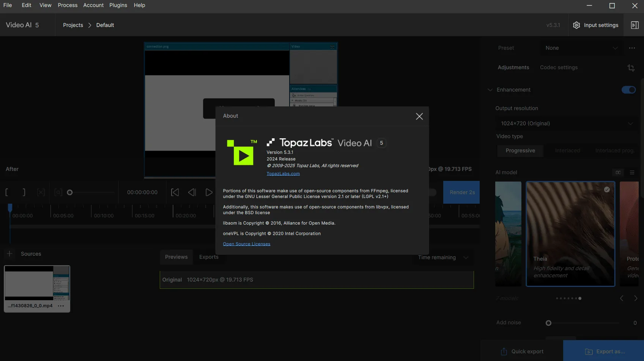The height and width of the screenshot is (361, 644).
Task: Open the TopazLabs.com link
Action: point(283,174)
